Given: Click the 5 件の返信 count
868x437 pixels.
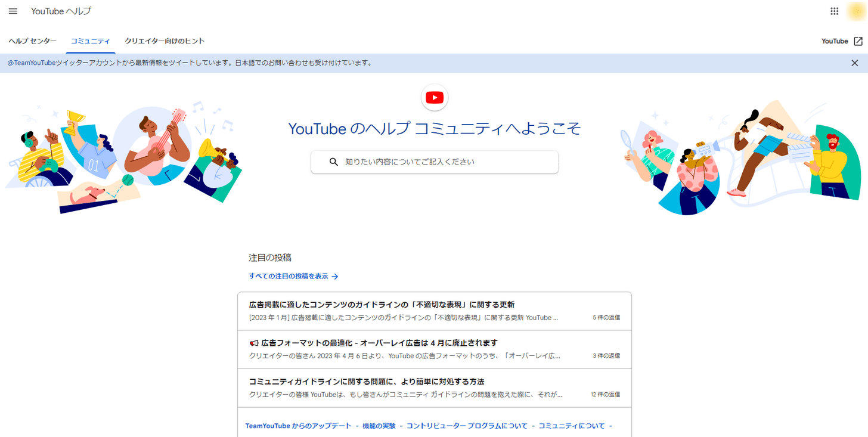Looking at the screenshot, I should [x=606, y=318].
